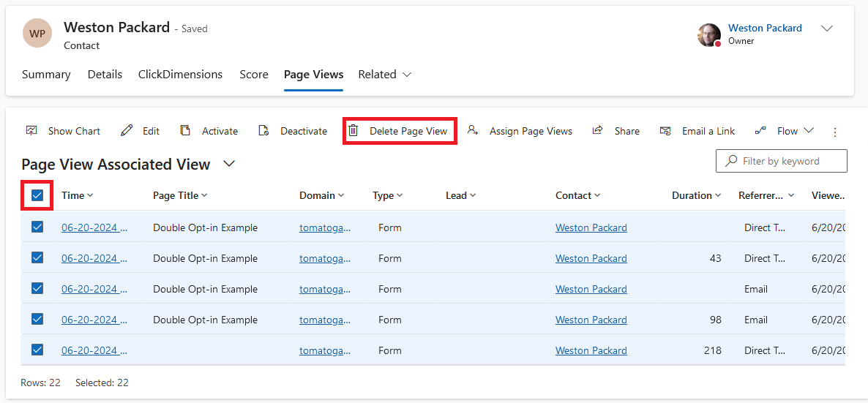Screen dimensions: 868x403
Task: Uncheck the row with duration 98
Action: pyautogui.click(x=37, y=320)
